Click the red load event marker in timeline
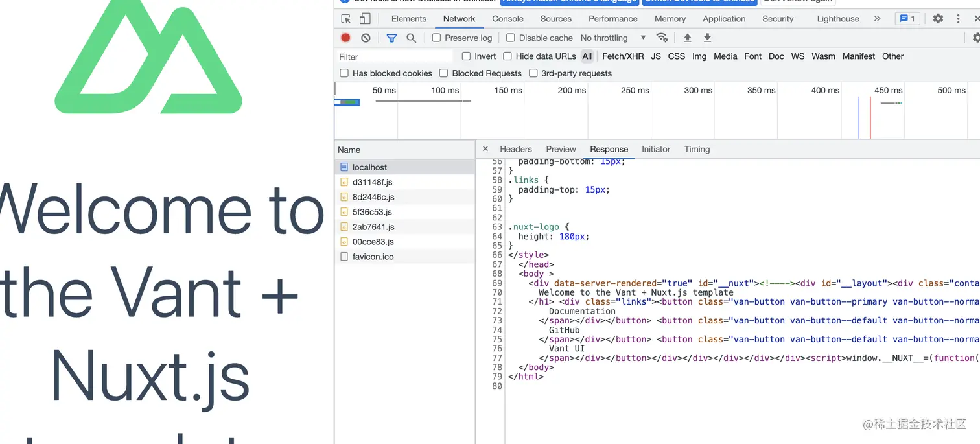Image resolution: width=980 pixels, height=444 pixels. pos(870,117)
